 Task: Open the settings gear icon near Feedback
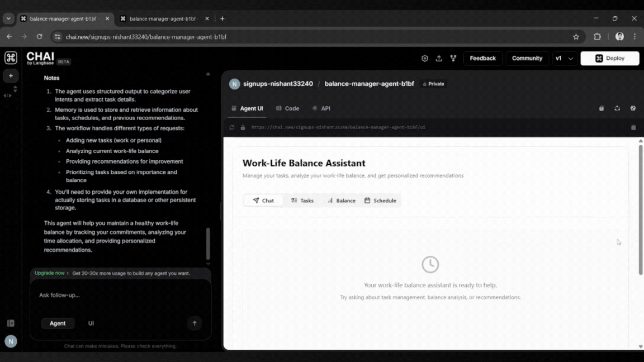tap(426, 58)
